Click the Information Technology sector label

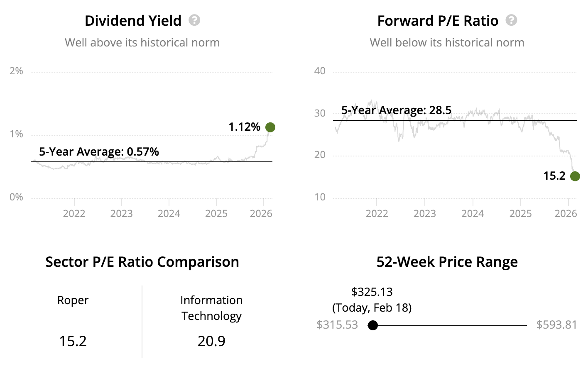[x=211, y=308]
